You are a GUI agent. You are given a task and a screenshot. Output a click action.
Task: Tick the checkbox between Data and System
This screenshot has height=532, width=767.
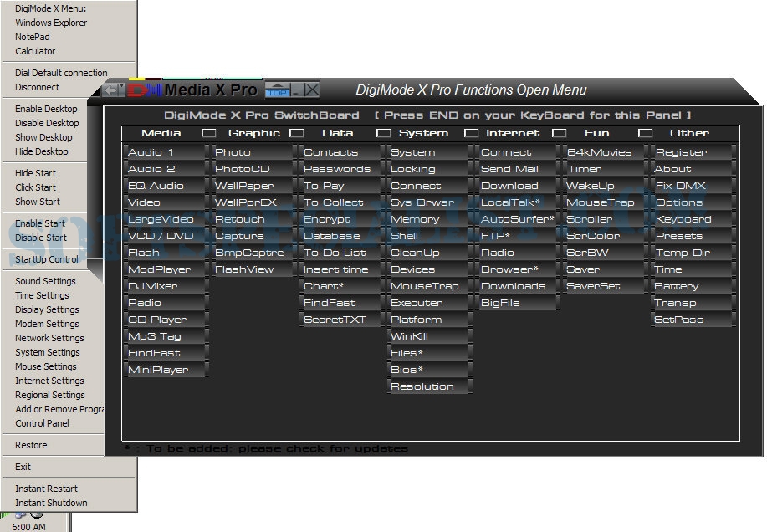(x=383, y=133)
